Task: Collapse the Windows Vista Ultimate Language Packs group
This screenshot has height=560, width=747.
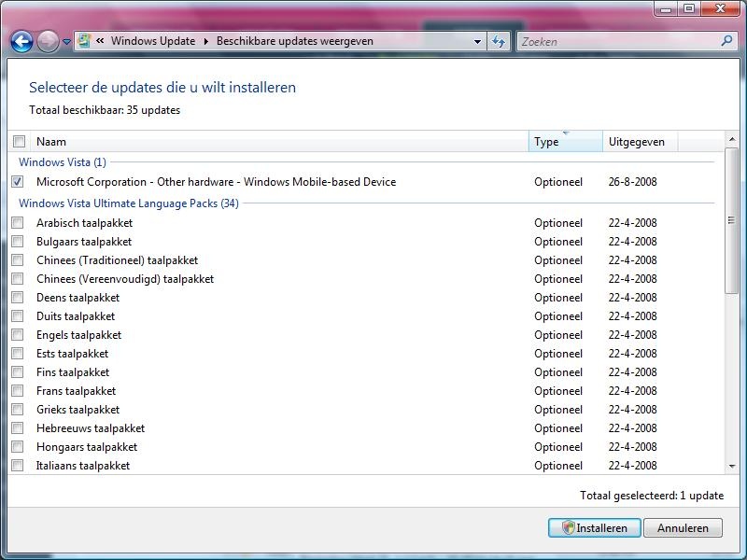Action: 129,203
